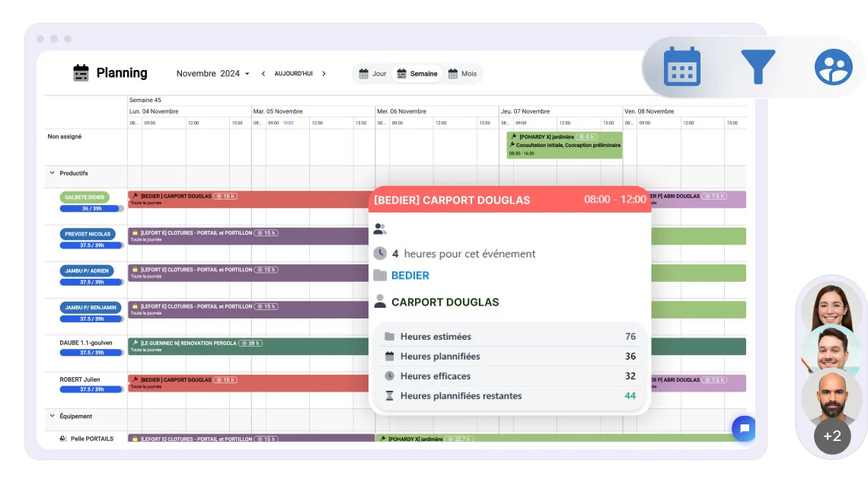Click the hourglass icon for remaining hours
This screenshot has width=868, height=483.
[390, 395]
